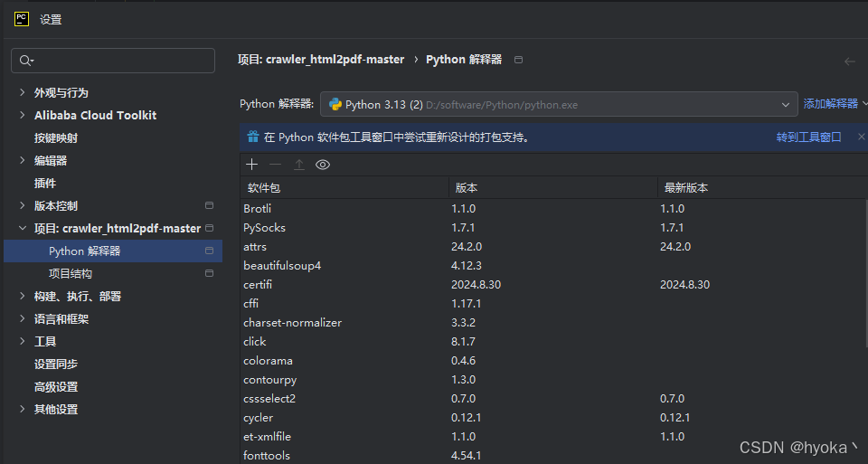The image size is (868, 464).
Task: Expand the 编辑器 section
Action: click(22, 160)
